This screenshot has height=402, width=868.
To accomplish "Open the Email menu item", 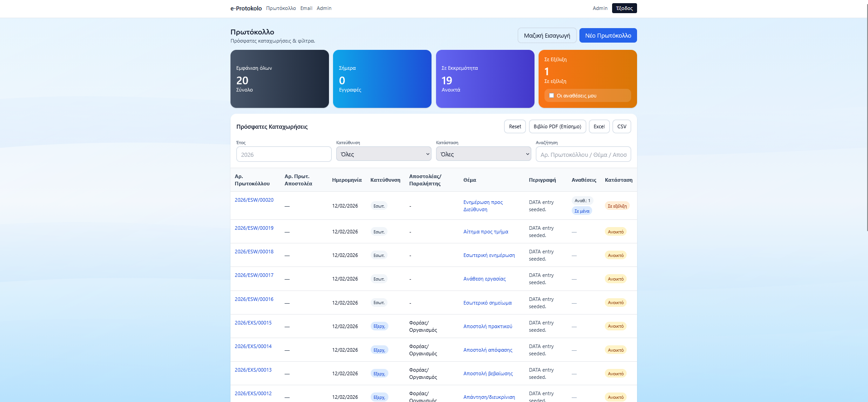I will (x=306, y=8).
